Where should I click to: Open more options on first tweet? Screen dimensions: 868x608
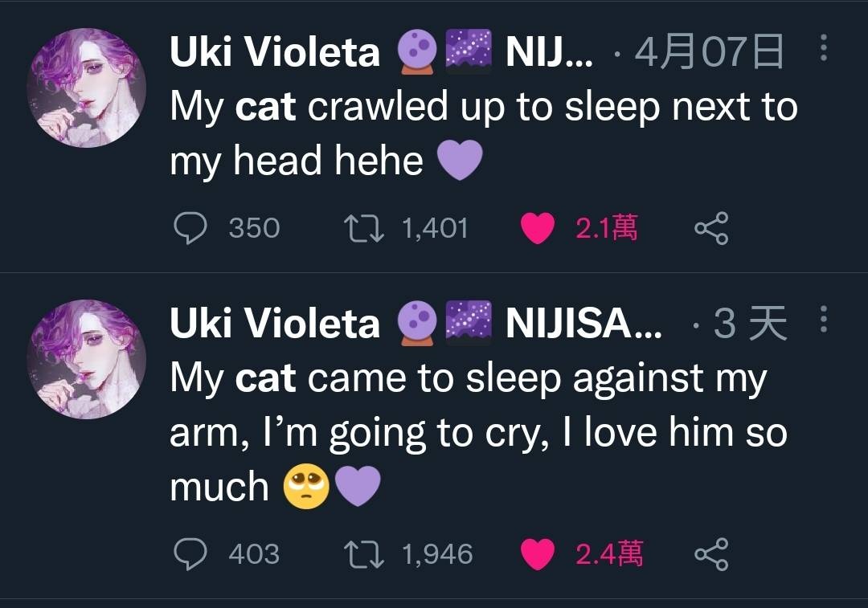pos(824,48)
